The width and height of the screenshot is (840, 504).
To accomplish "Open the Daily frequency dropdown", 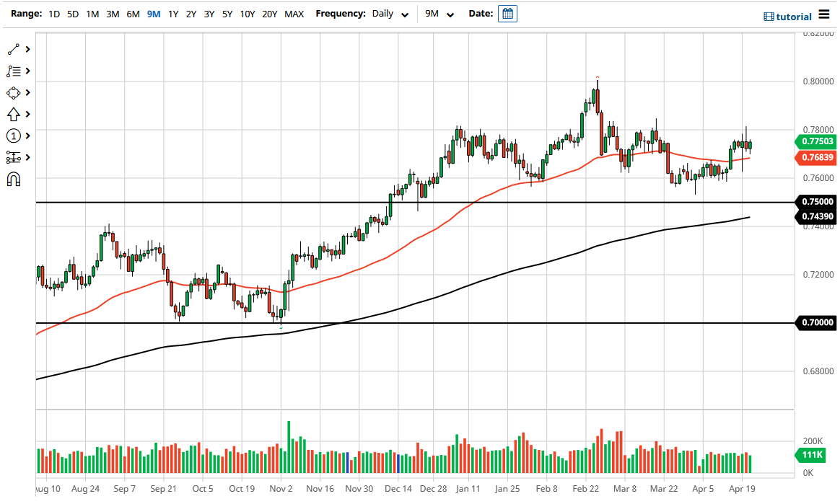I will 388,13.
